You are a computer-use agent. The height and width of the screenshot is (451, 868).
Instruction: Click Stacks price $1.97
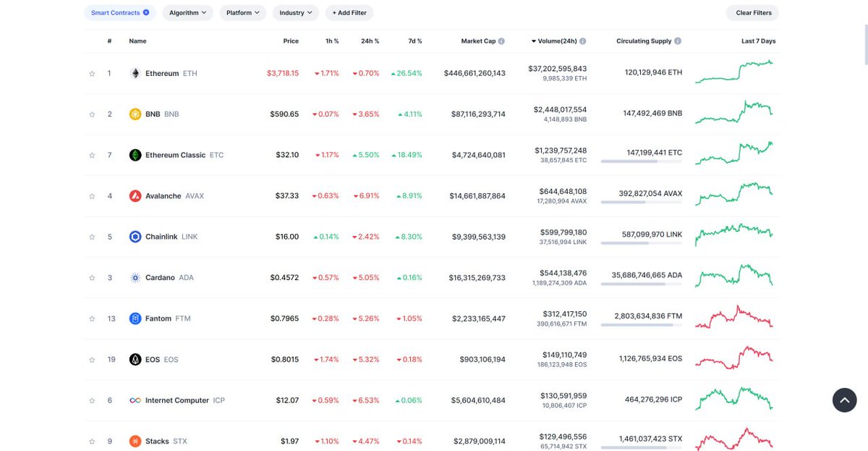(289, 441)
